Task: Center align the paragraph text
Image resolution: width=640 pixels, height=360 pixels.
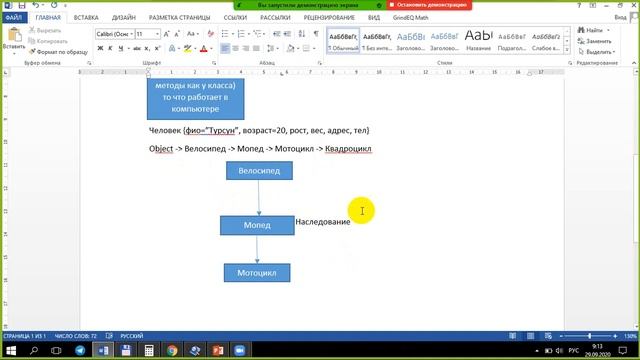Action: 236,49
